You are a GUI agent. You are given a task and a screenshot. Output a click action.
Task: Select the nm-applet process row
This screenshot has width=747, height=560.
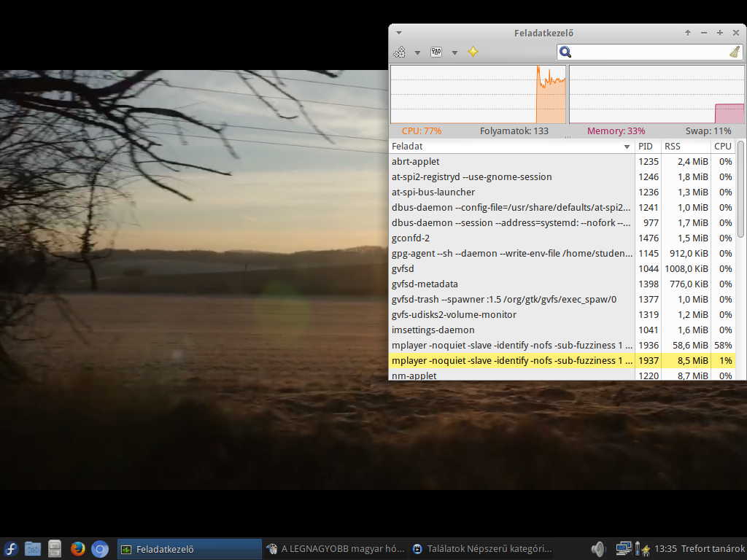click(562, 375)
